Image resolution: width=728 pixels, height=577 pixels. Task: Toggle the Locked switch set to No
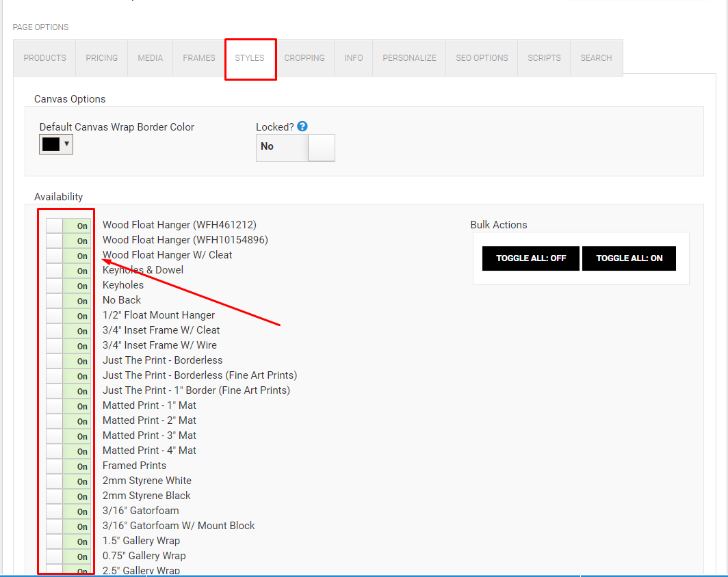coord(295,147)
